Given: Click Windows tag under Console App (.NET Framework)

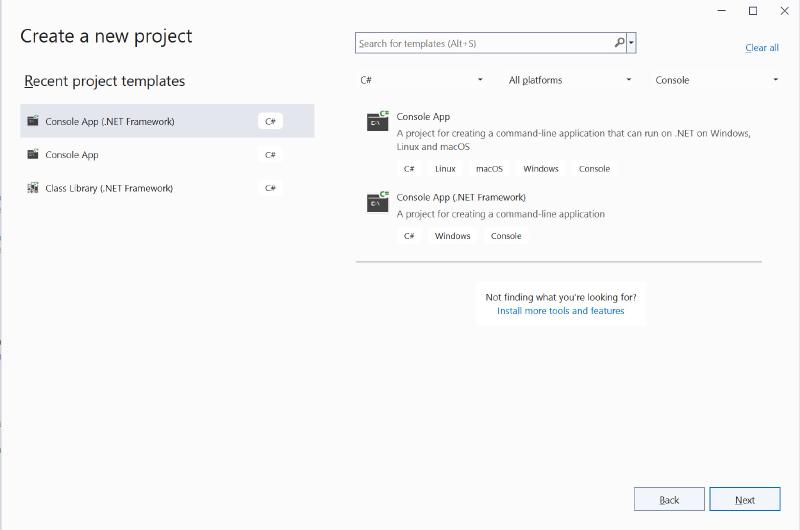Looking at the screenshot, I should [453, 236].
